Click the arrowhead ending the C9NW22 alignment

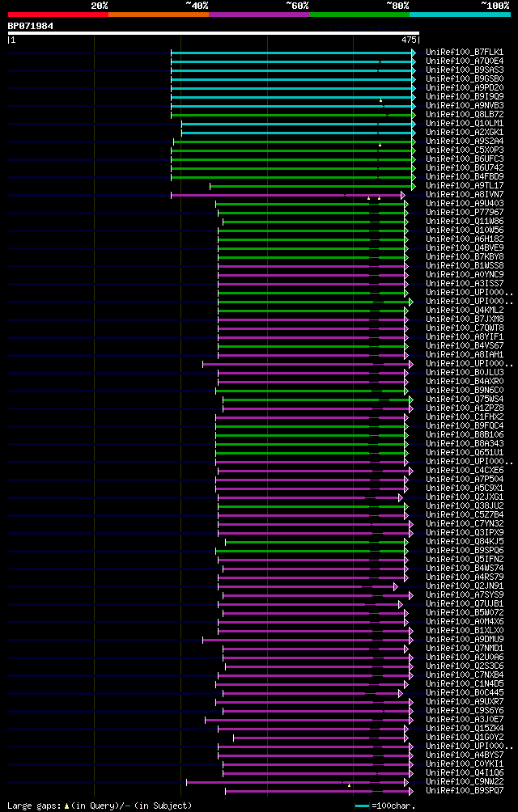(x=406, y=782)
